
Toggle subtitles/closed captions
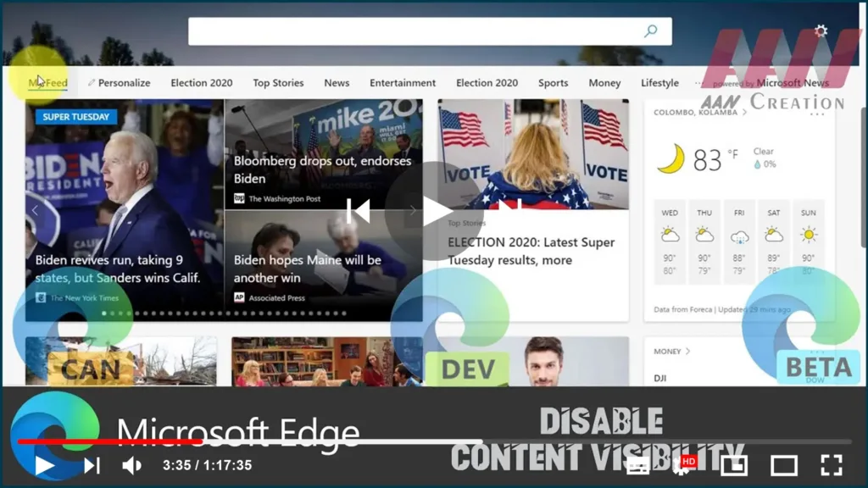click(637, 464)
